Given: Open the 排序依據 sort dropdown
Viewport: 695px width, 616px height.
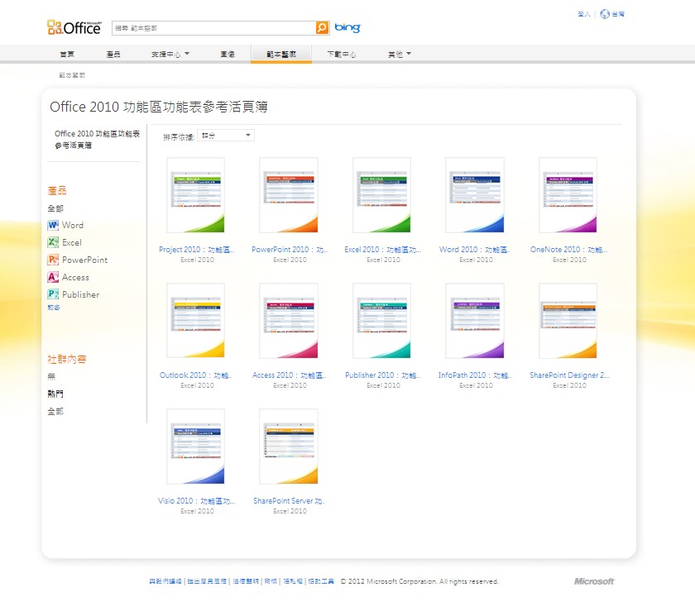Looking at the screenshot, I should (226, 136).
